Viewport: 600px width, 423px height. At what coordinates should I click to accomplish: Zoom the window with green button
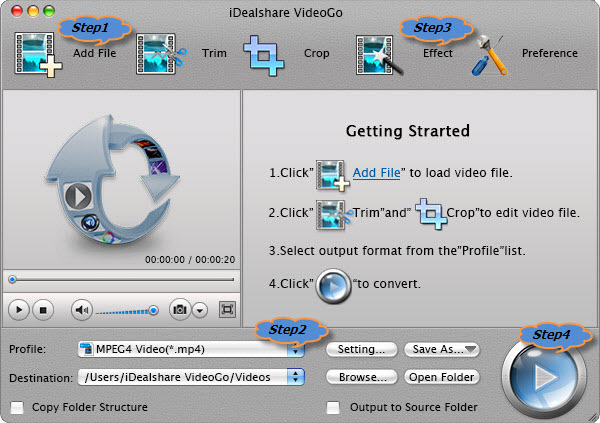point(49,11)
